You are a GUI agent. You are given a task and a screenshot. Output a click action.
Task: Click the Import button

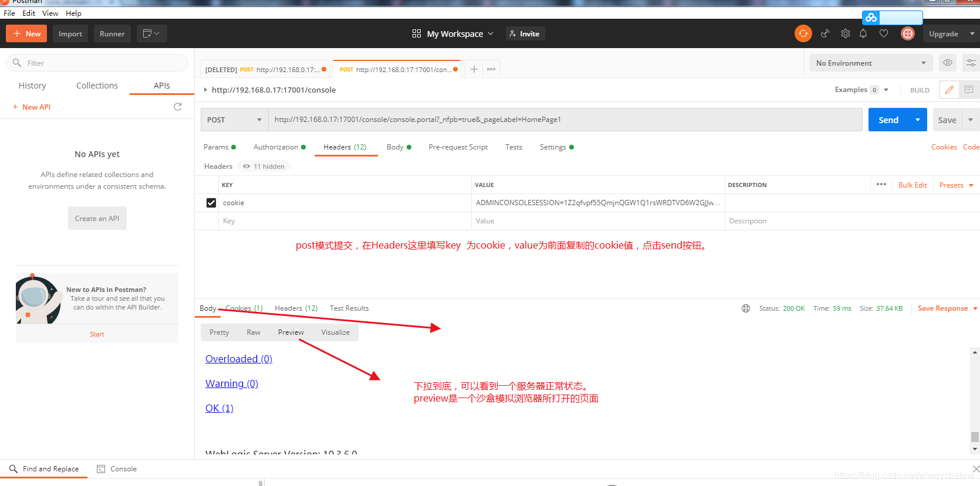(x=70, y=33)
